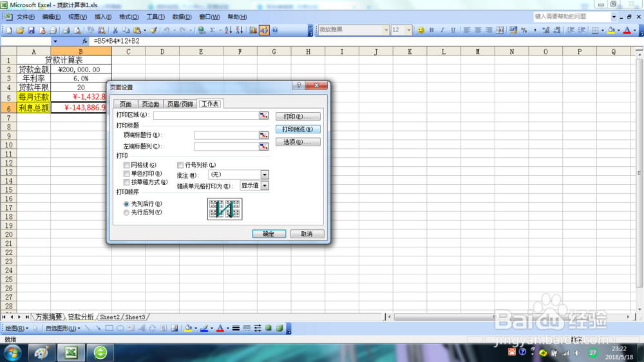The height and width of the screenshot is (362, 644).
Task: Click the Italic formatting icon
Action: tap(442, 30)
